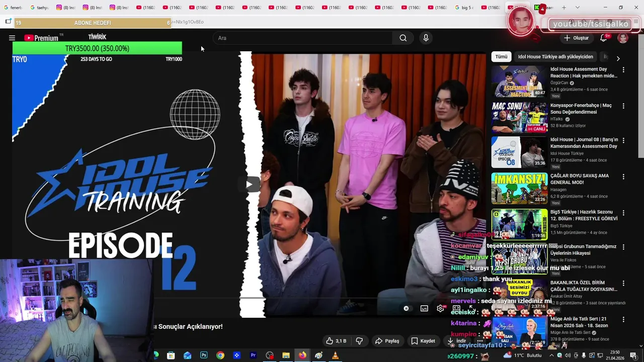Start voice search with microphone icon
The image size is (644, 362).
[x=426, y=38]
